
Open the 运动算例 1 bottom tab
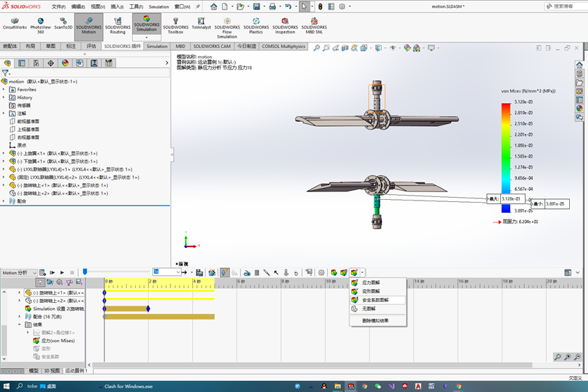click(76, 370)
